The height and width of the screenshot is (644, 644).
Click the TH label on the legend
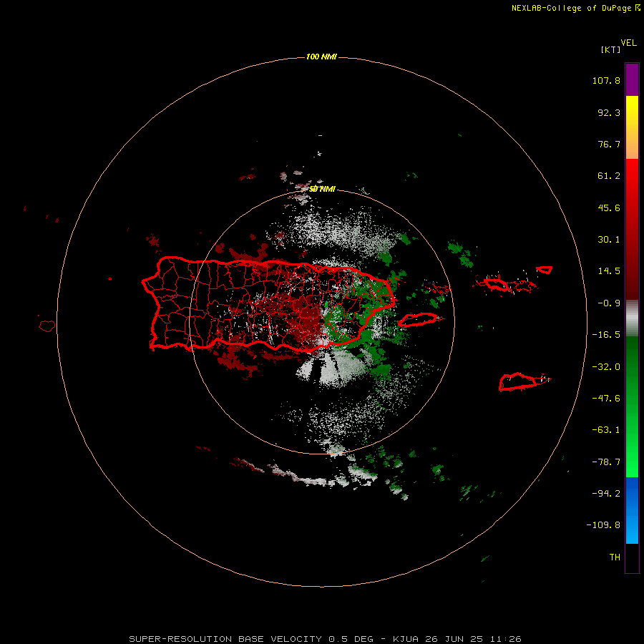point(615,557)
